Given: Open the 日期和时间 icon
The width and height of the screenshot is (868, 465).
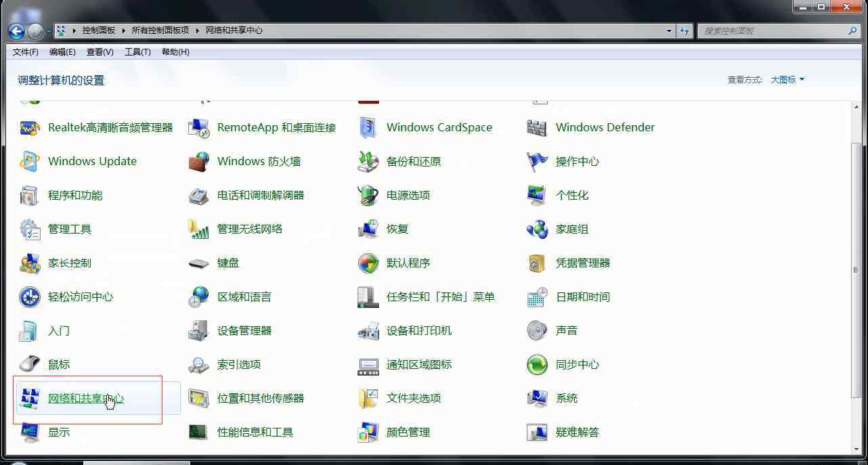Looking at the screenshot, I should (x=538, y=296).
